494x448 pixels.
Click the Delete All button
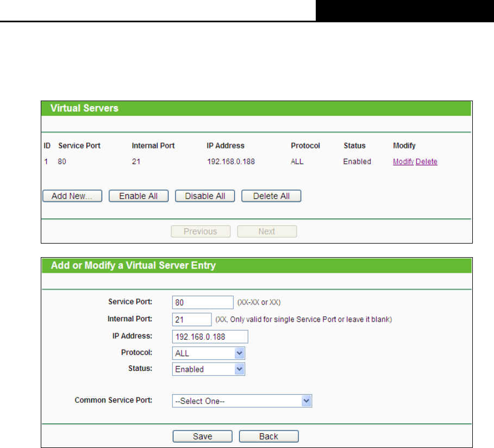(271, 196)
